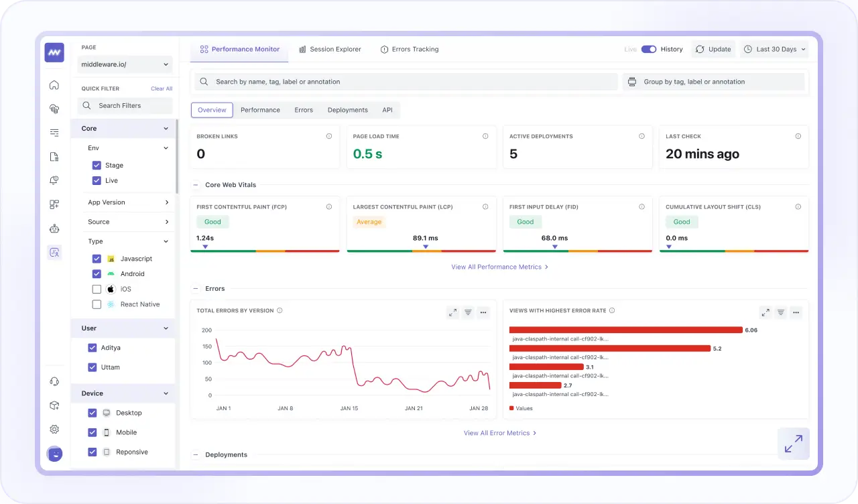The width and height of the screenshot is (858, 504).
Task: Click the Search Filters input box
Action: [125, 105]
